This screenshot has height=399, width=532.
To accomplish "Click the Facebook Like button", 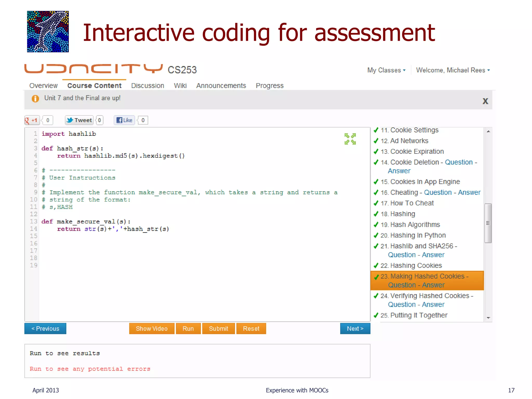I will [124, 120].
